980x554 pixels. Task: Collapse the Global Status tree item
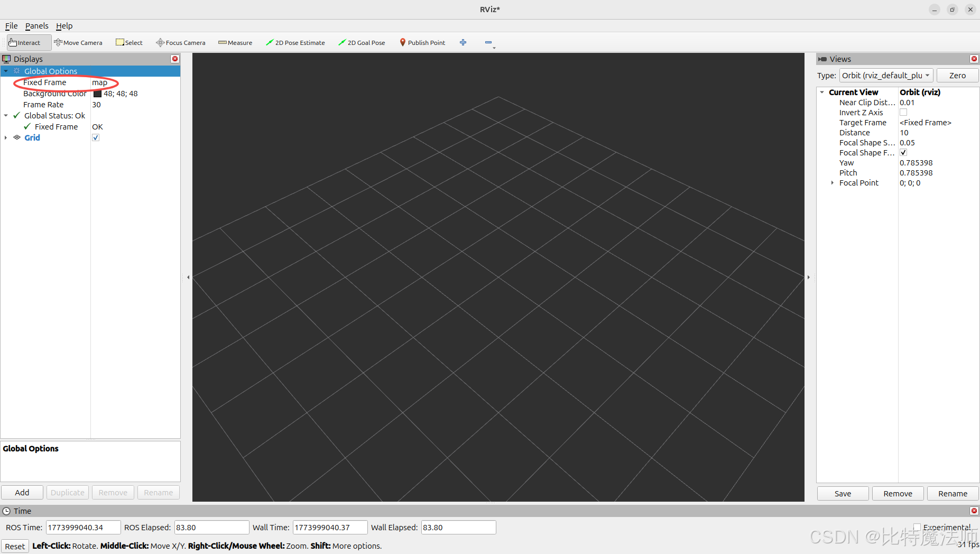6,115
